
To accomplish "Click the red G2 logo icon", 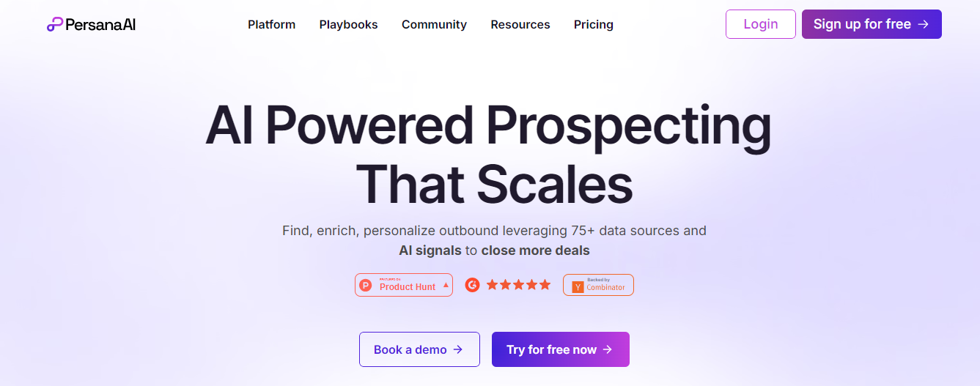I will (472, 285).
